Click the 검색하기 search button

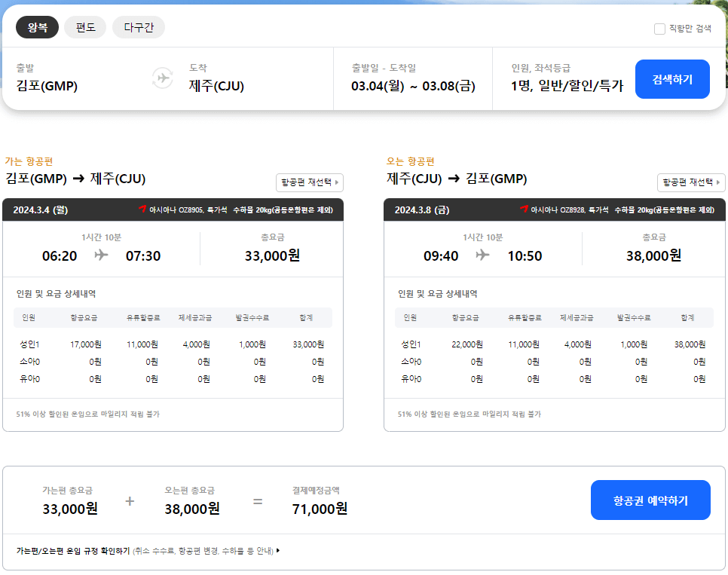(672, 78)
